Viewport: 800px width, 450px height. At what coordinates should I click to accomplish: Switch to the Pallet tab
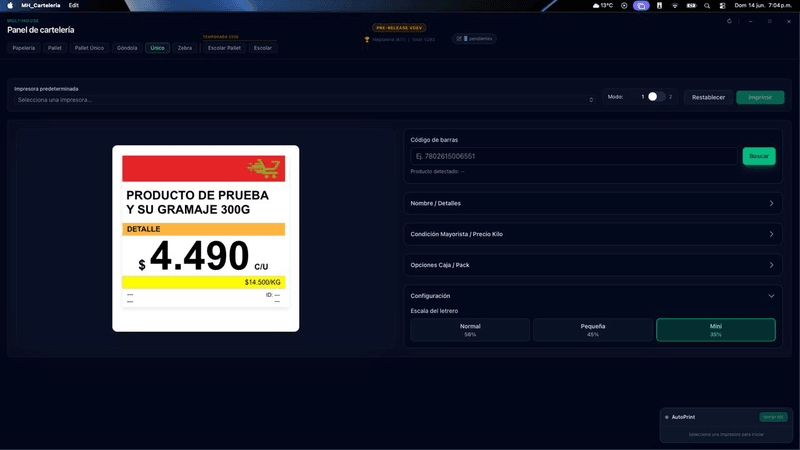tap(55, 48)
